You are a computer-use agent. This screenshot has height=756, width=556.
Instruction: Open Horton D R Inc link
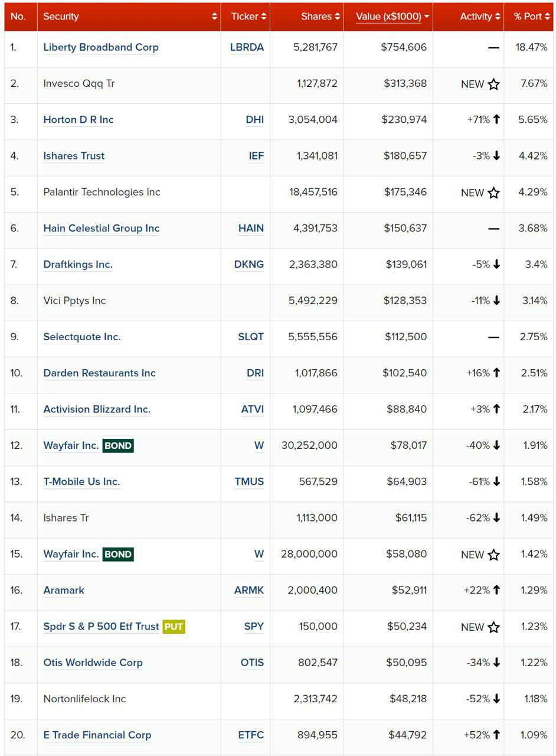(x=79, y=120)
